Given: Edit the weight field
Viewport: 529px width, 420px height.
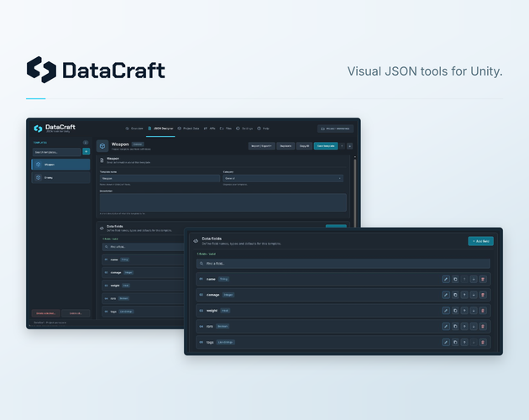Looking at the screenshot, I should pyautogui.click(x=446, y=311).
